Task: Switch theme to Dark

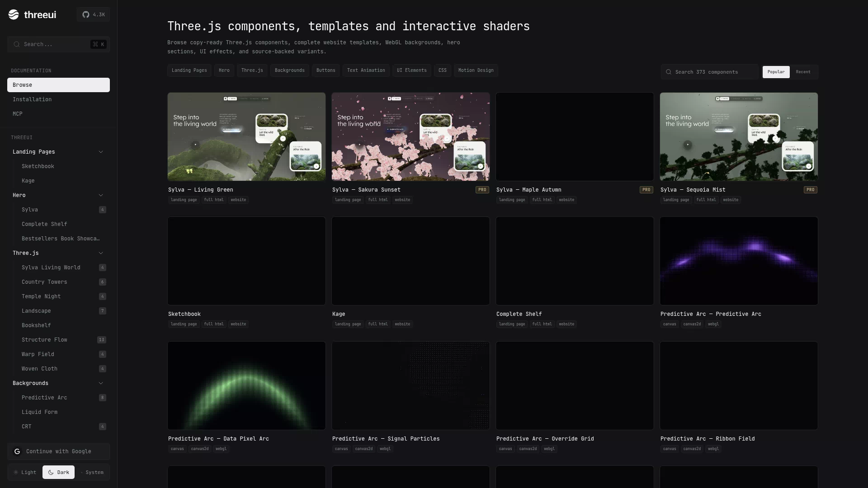Action: (58, 472)
